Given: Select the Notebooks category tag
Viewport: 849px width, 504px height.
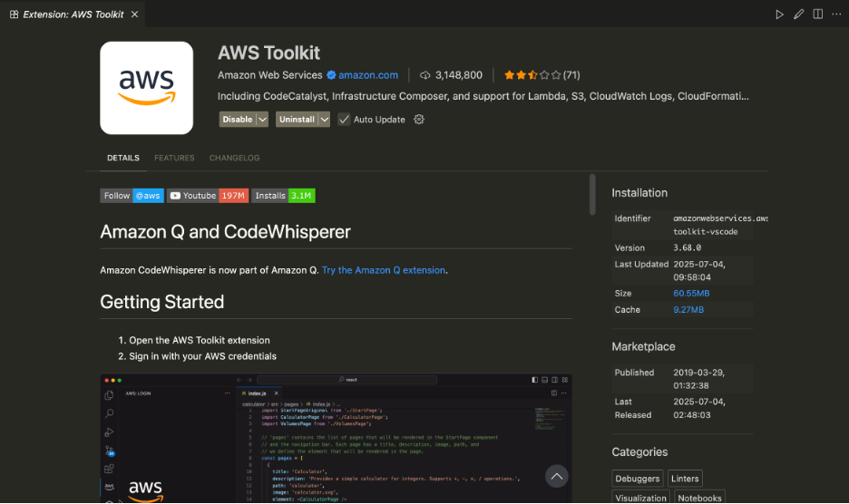Looking at the screenshot, I should tap(699, 498).
